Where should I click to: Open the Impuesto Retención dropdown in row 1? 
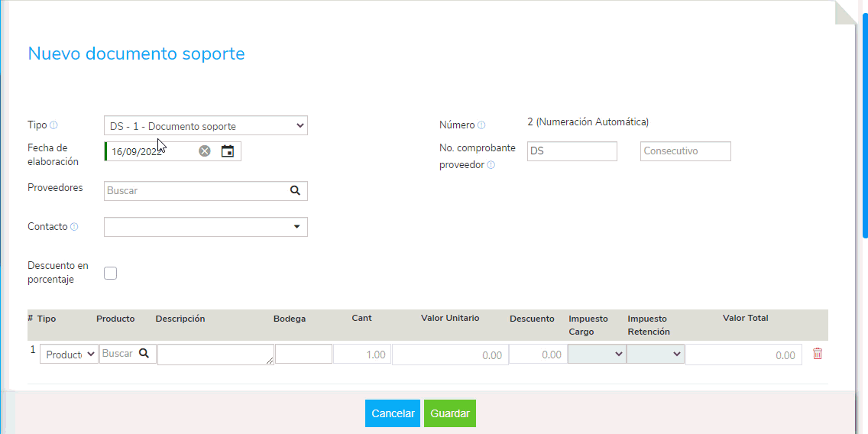point(656,355)
